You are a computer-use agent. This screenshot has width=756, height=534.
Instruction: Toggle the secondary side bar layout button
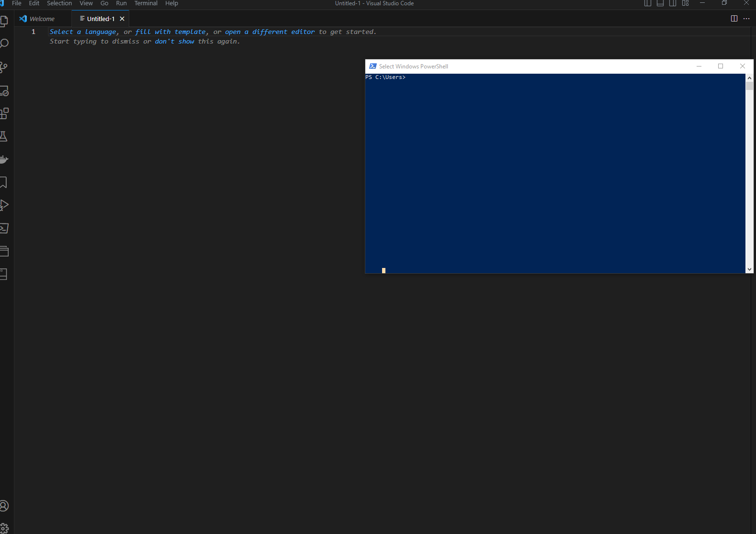673,3
